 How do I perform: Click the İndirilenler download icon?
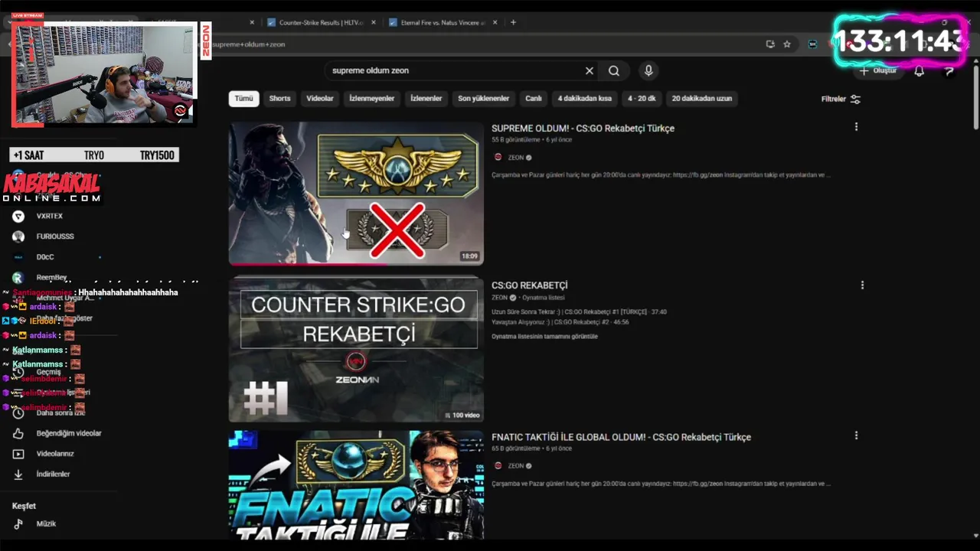[x=18, y=474]
